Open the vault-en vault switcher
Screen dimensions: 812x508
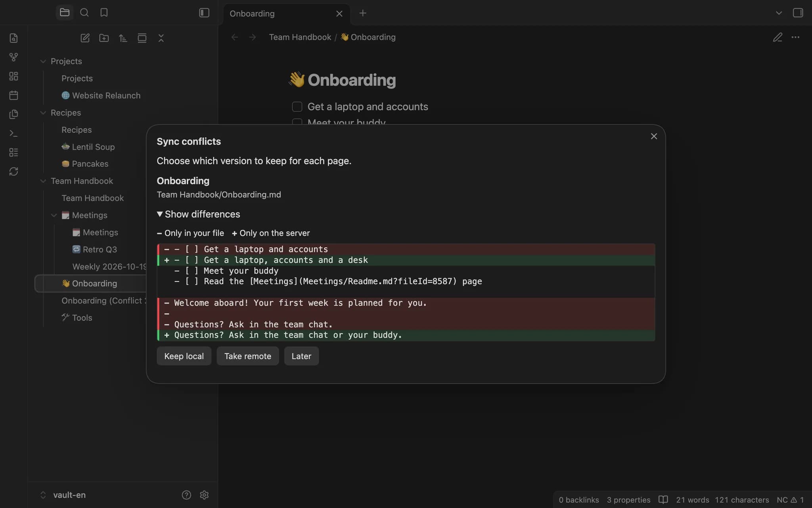[x=63, y=495]
